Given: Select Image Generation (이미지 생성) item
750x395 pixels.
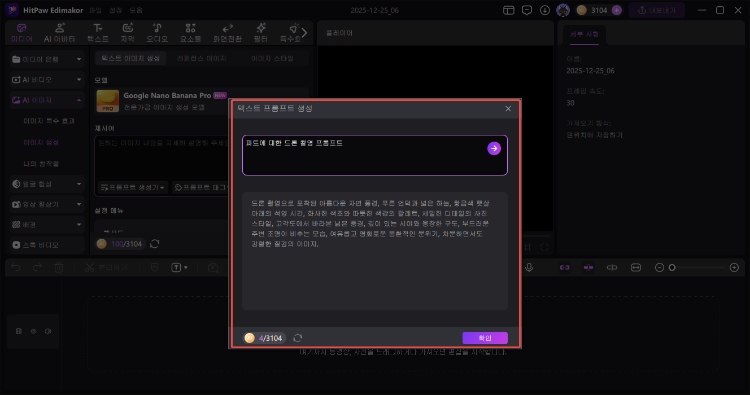Looking at the screenshot, I should pyautogui.click(x=41, y=143).
